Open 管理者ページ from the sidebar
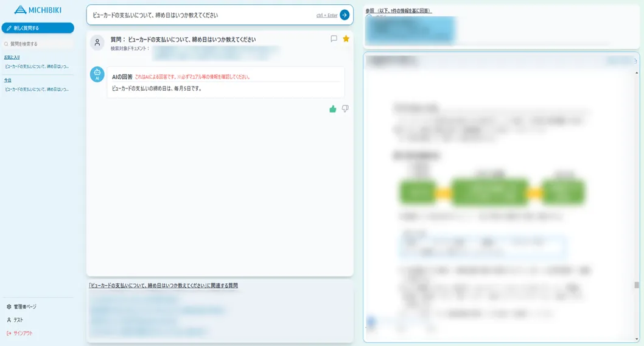644x346 pixels. click(24, 306)
